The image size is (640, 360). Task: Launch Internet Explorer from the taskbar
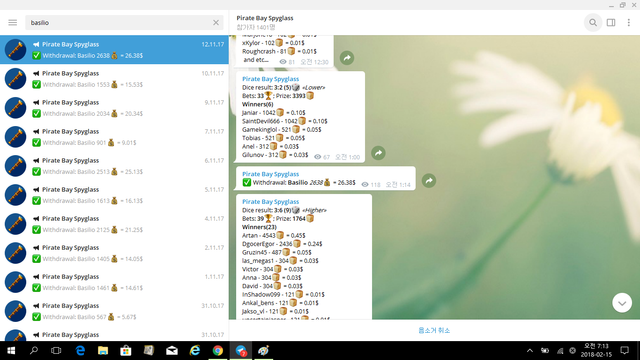pyautogui.click(x=195, y=351)
